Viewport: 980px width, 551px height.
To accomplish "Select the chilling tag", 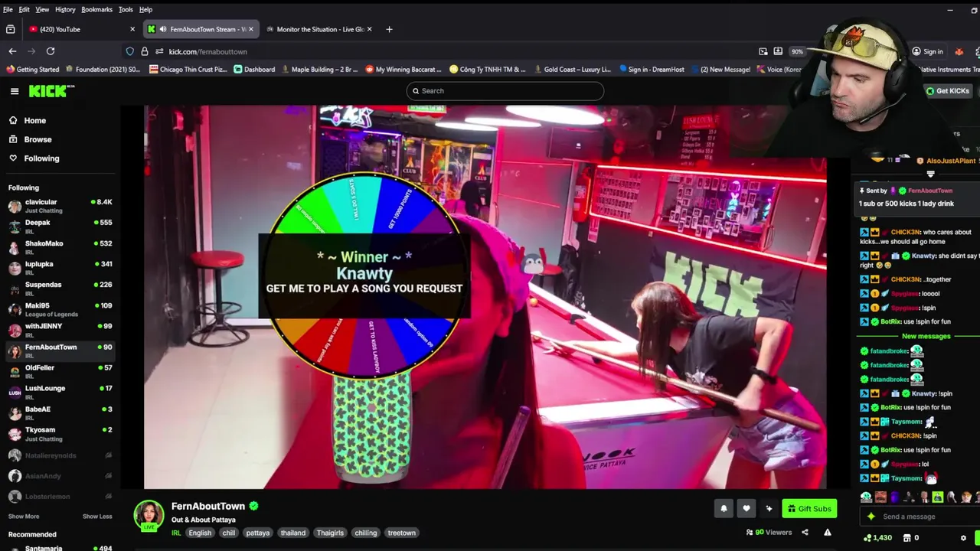I will pos(366,533).
